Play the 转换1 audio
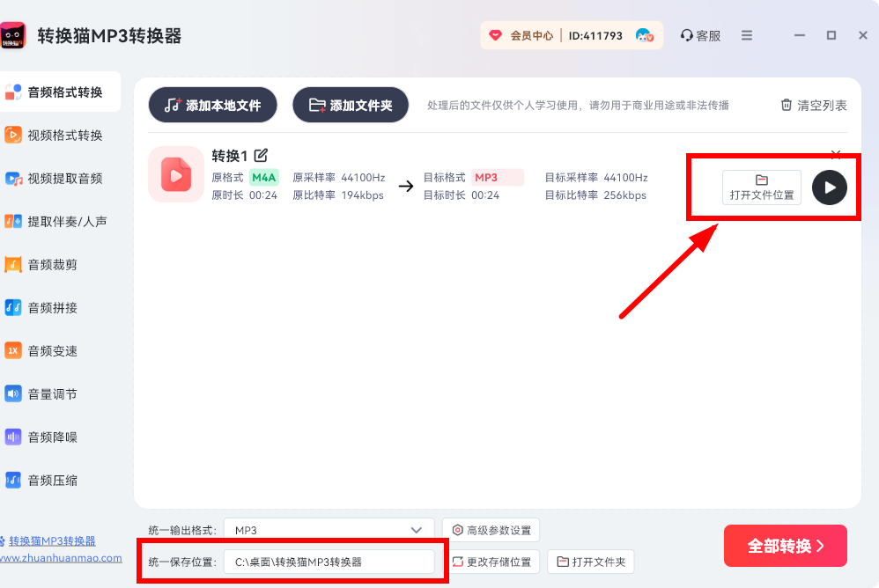Viewport: 879px width, 588px height. coord(830,187)
